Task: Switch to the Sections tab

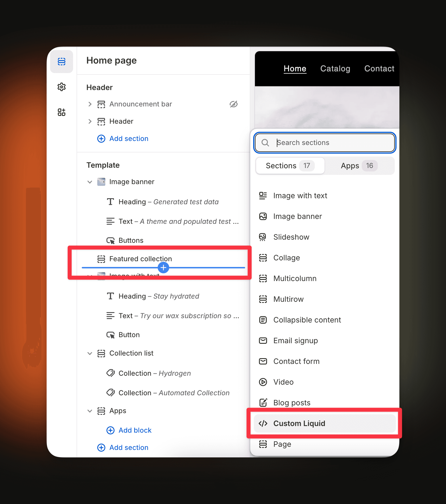Action: [290, 166]
